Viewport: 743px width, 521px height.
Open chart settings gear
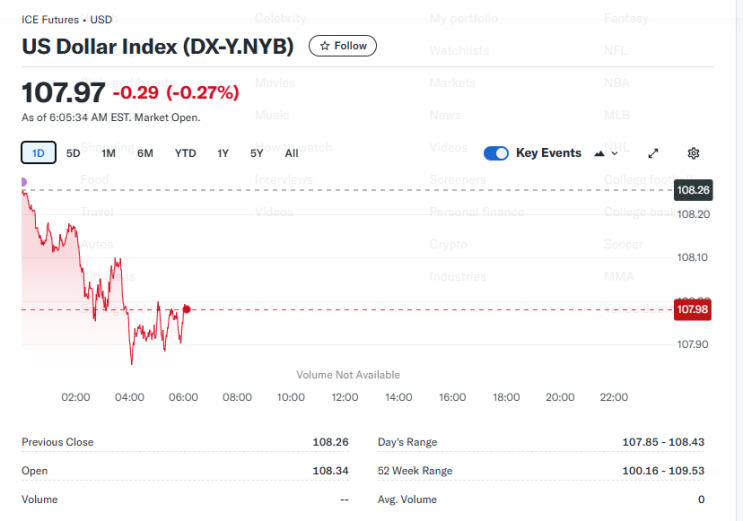coord(693,153)
